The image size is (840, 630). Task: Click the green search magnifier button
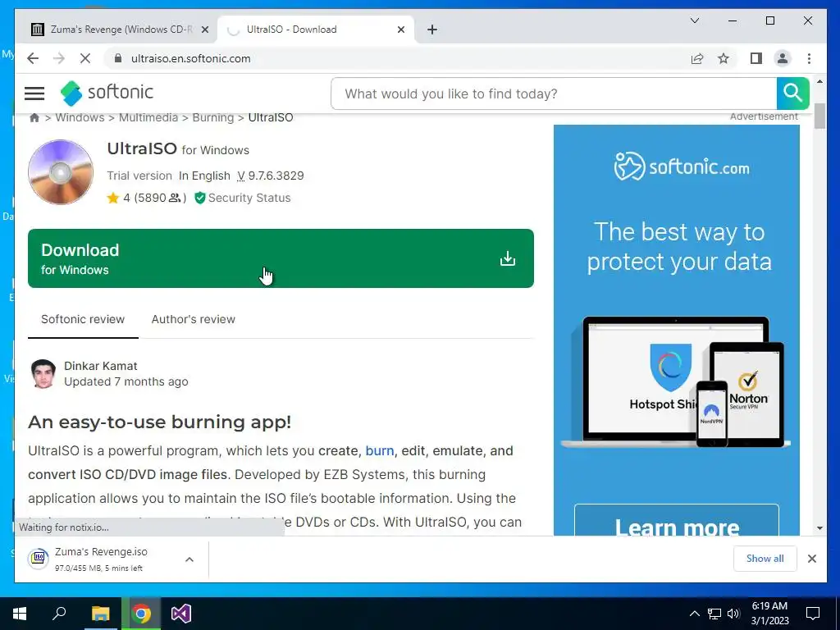coord(792,94)
